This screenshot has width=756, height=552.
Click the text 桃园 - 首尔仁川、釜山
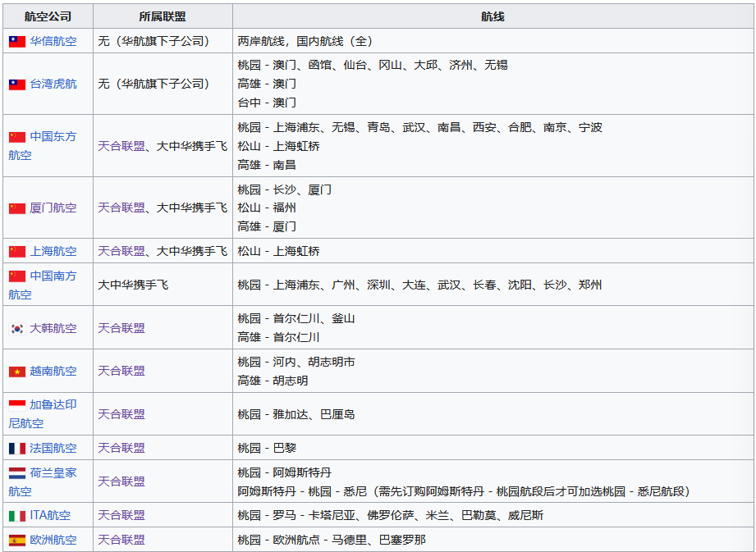click(x=296, y=318)
